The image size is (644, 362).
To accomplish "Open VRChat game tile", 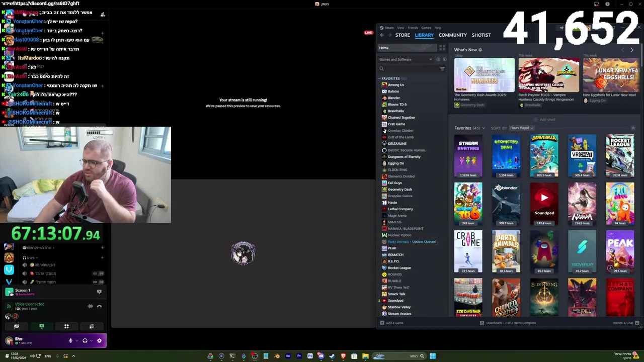I will 582,156.
